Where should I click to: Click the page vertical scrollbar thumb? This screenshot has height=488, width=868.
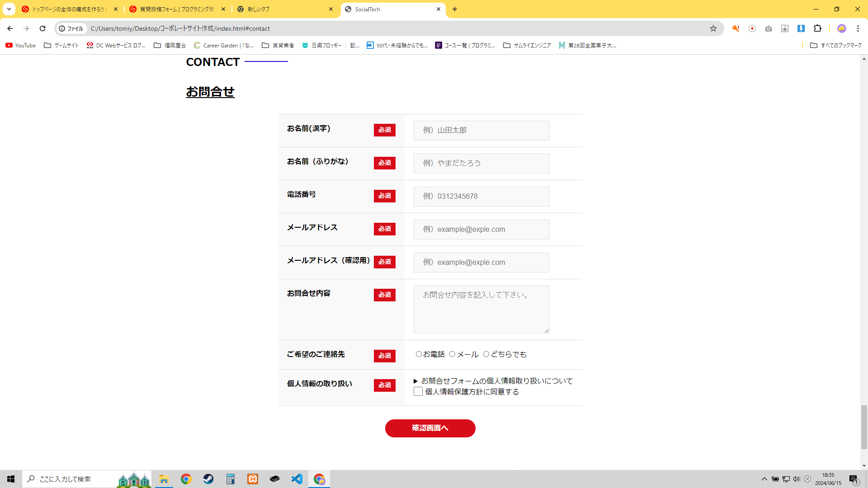[x=864, y=427]
